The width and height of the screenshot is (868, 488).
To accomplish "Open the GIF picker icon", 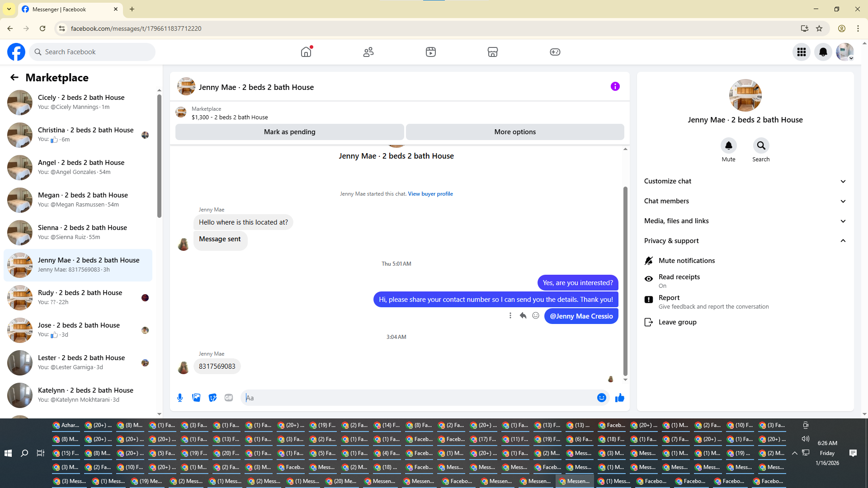I will pyautogui.click(x=229, y=398).
